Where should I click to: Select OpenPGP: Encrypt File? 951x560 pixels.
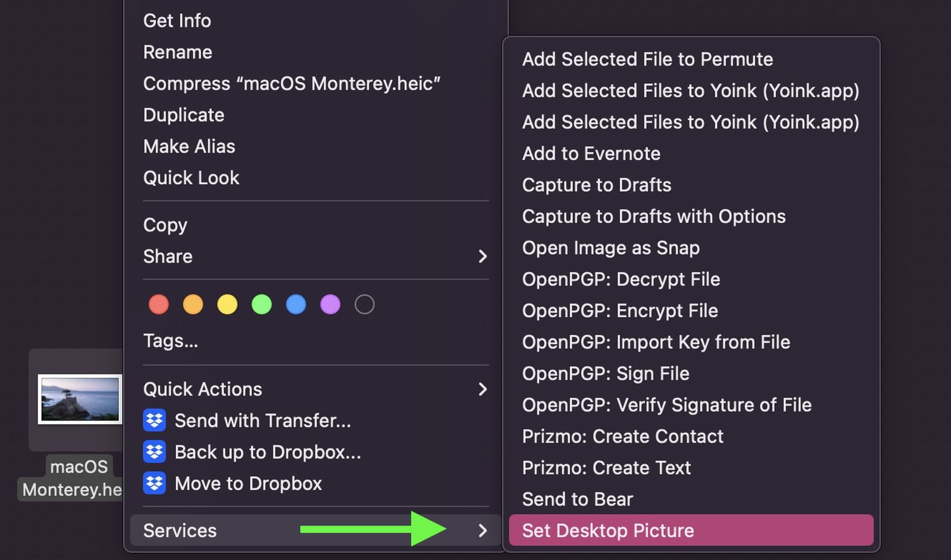[619, 311]
